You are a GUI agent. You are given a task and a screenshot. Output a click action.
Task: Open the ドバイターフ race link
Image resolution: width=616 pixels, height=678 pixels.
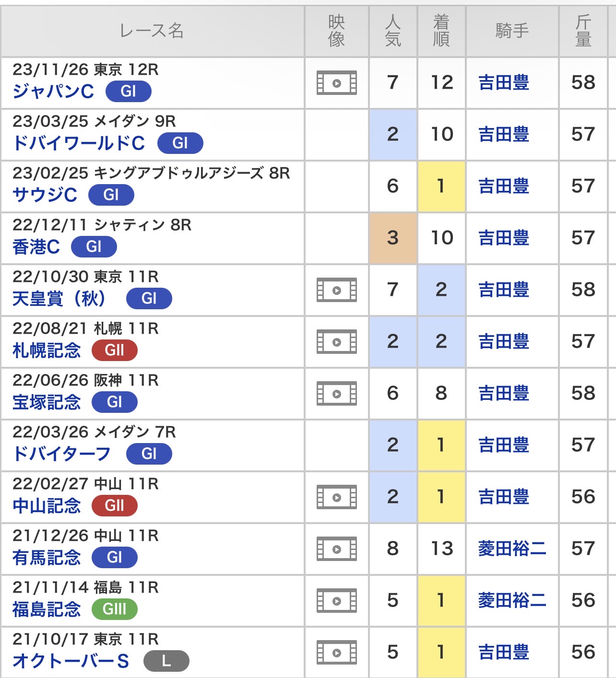point(62,454)
